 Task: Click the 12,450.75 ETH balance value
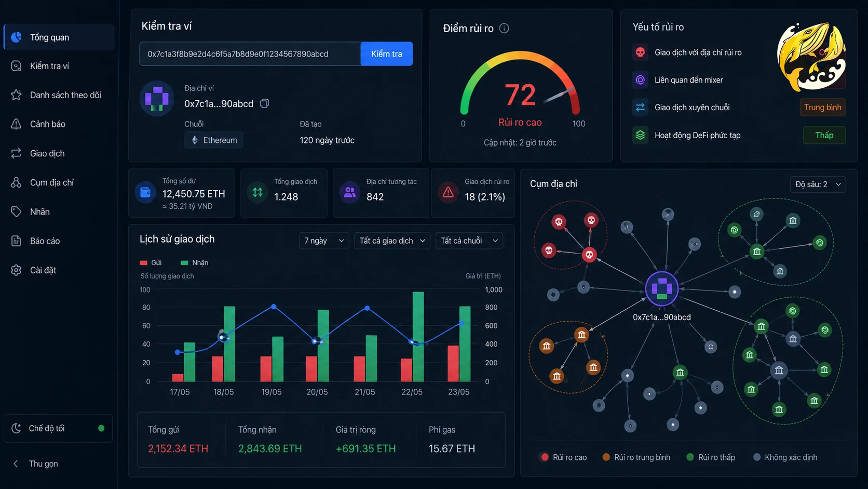(194, 194)
